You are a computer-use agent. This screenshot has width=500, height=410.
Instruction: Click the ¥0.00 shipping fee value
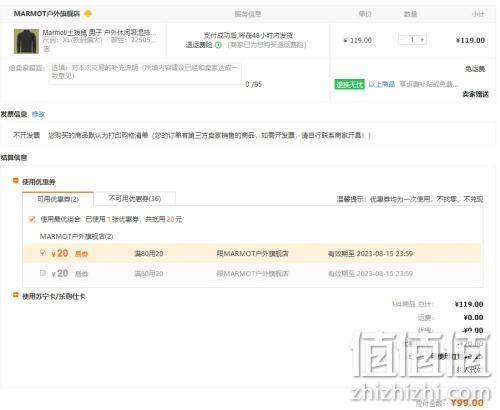(473, 317)
